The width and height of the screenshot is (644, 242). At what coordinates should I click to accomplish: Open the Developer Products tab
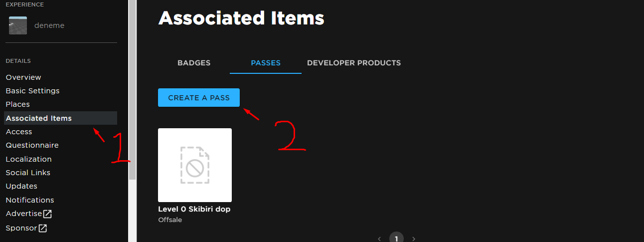354,63
